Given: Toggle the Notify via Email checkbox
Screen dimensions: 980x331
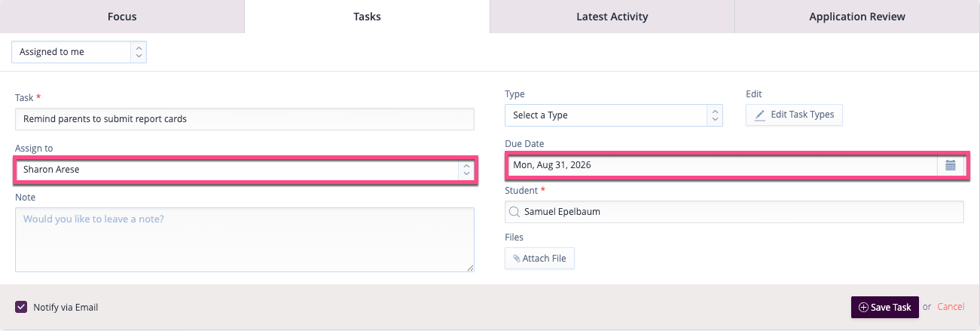Looking at the screenshot, I should 21,307.
